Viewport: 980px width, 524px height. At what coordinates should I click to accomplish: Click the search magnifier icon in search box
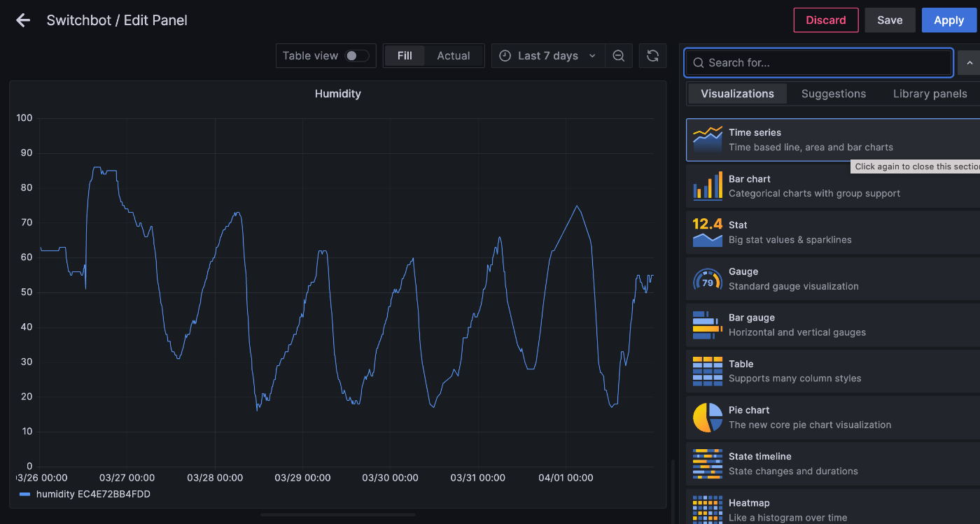pyautogui.click(x=698, y=63)
